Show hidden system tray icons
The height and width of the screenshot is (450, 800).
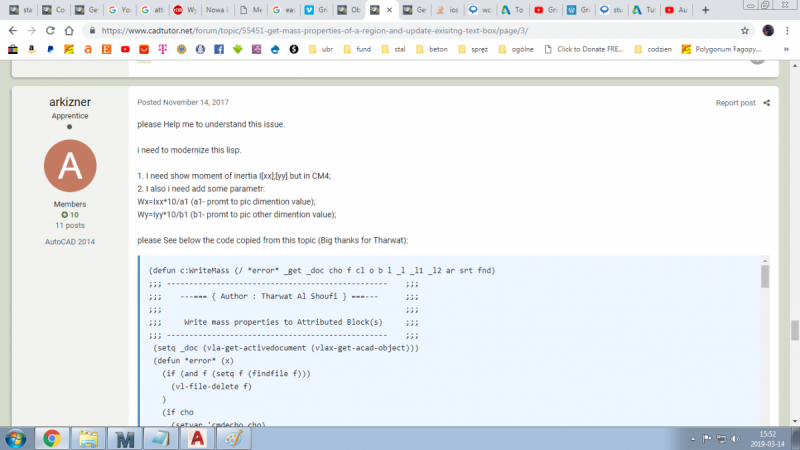(693, 439)
